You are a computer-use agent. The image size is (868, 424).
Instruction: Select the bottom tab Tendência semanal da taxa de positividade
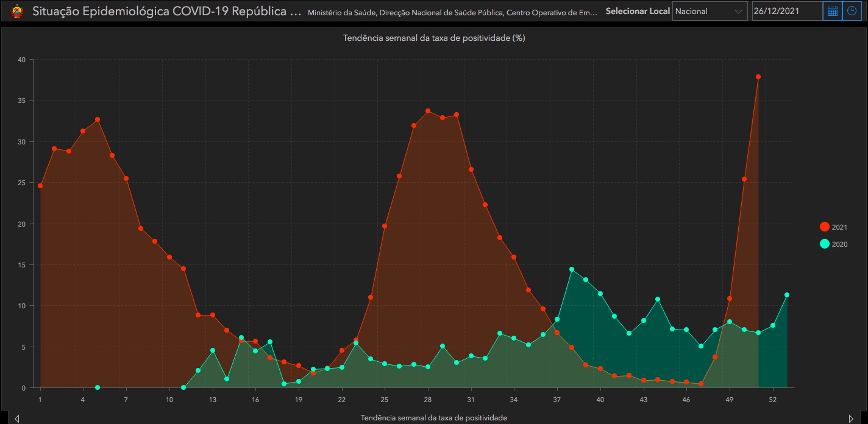click(433, 418)
